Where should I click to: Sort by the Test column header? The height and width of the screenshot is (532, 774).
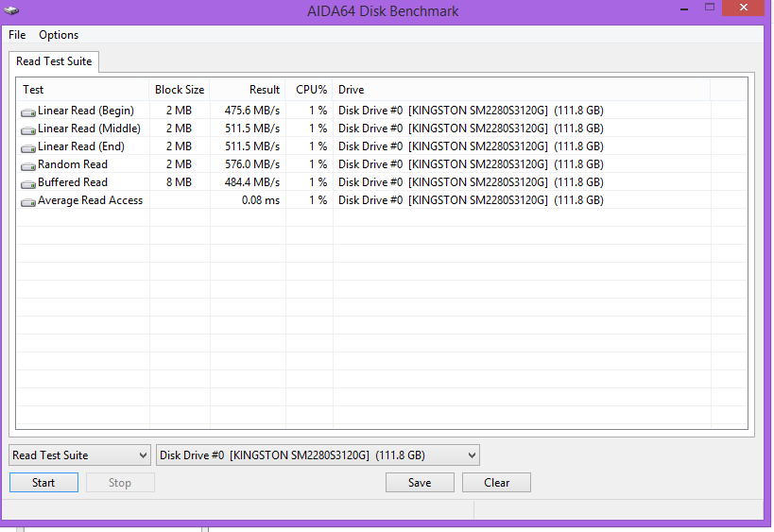pos(83,90)
